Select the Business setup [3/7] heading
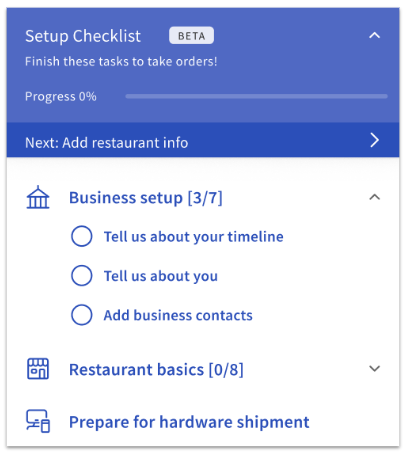This screenshot has height=455, width=409. coord(146,198)
